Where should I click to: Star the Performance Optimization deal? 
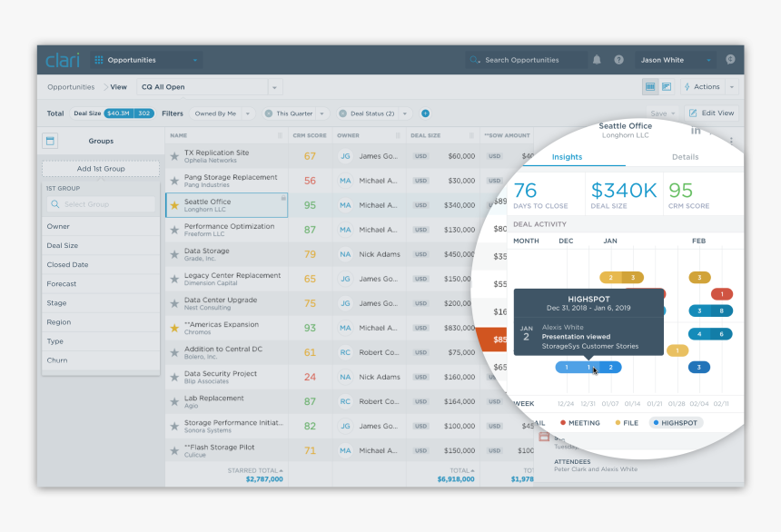click(x=174, y=230)
